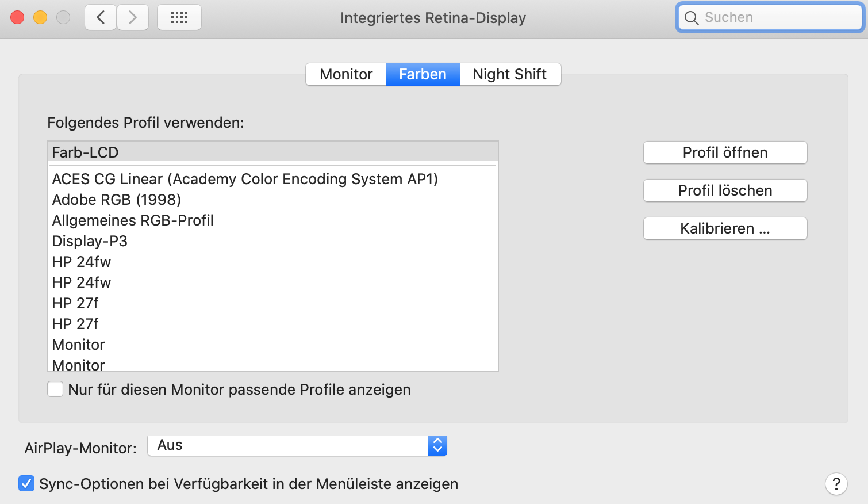The height and width of the screenshot is (504, 868).
Task: Select the ACES CG Linear profile
Action: click(x=273, y=179)
